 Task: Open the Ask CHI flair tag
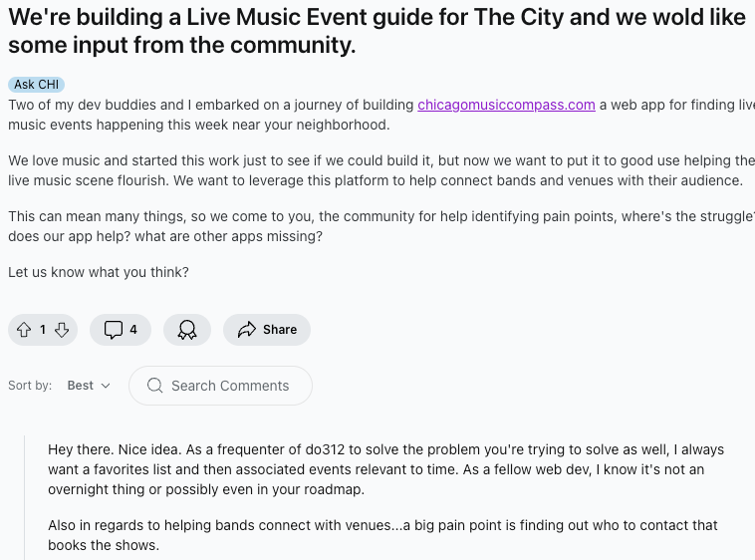[36, 85]
